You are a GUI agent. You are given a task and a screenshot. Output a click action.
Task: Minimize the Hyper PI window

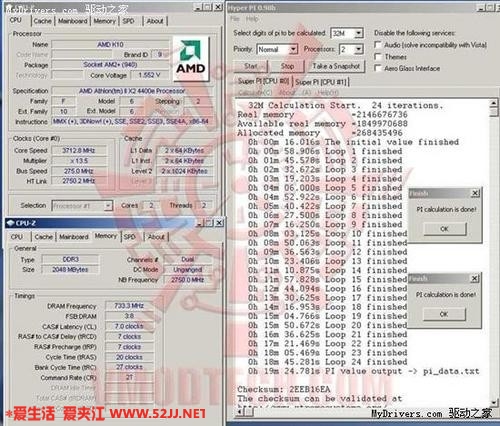[x=481, y=7]
